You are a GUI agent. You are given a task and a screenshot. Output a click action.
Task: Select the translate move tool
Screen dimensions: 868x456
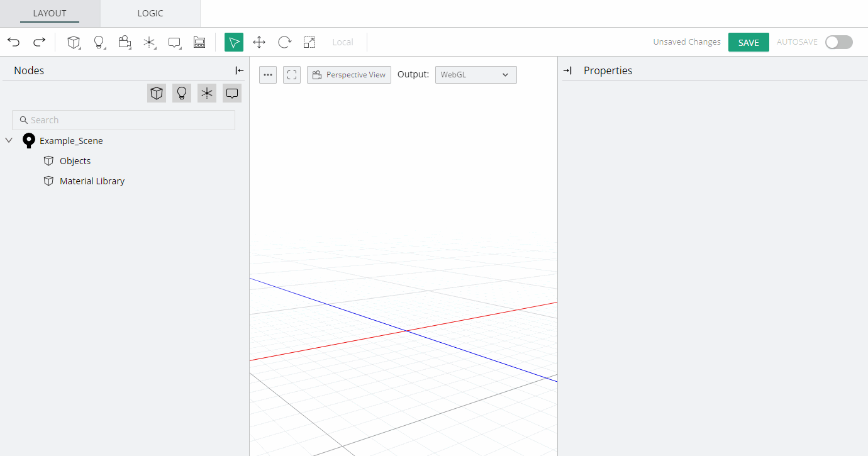pos(259,42)
